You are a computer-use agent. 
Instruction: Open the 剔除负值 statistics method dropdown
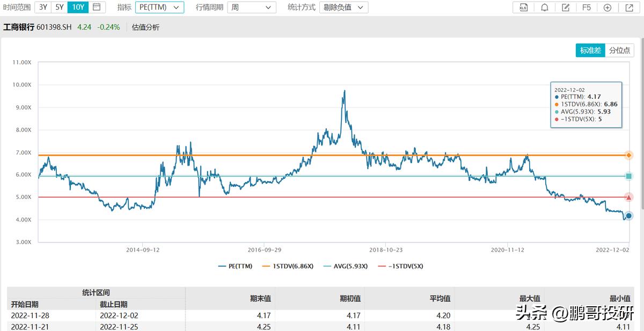point(343,8)
